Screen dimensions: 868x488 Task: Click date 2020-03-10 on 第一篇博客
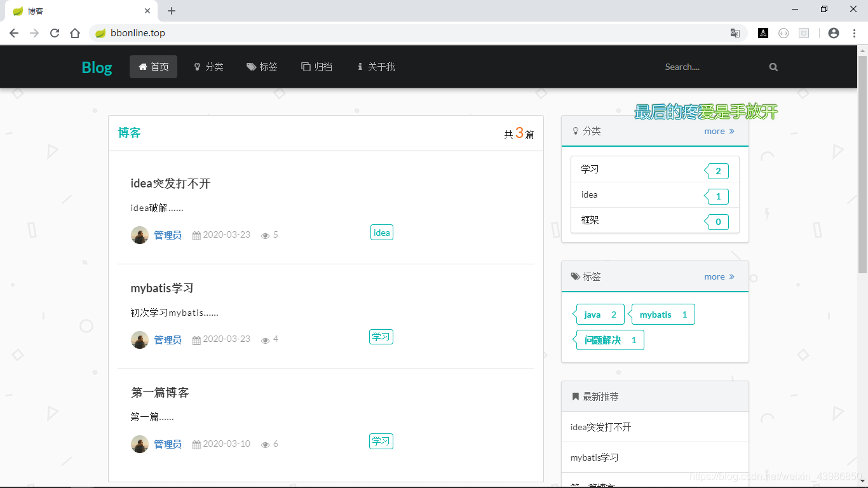[x=226, y=444]
